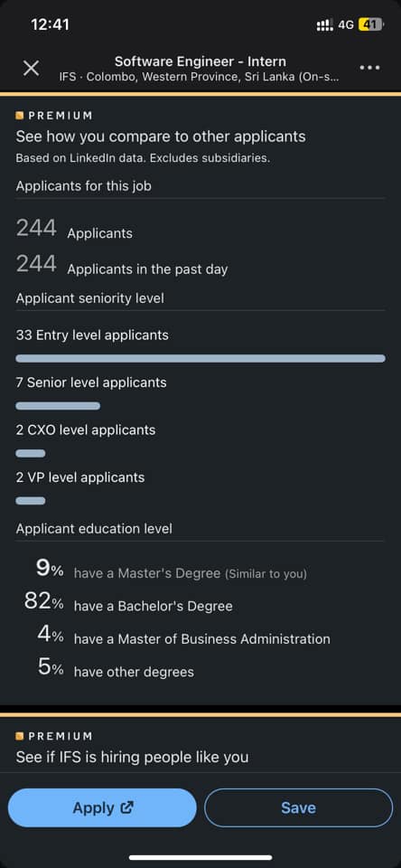Tap the Premium badge above IFS hiring section
This screenshot has height=868, width=401.
[x=20, y=736]
